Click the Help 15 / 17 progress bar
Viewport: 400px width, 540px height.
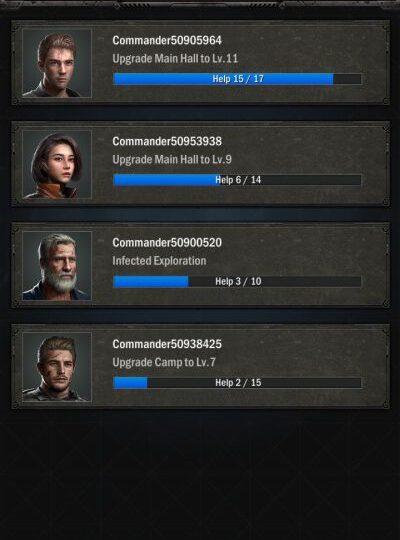tap(237, 79)
